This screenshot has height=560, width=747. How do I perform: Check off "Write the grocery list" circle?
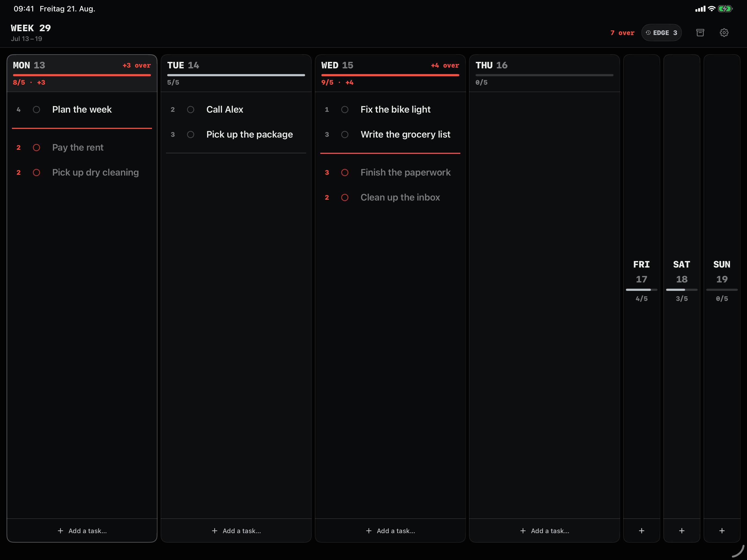[x=345, y=135]
